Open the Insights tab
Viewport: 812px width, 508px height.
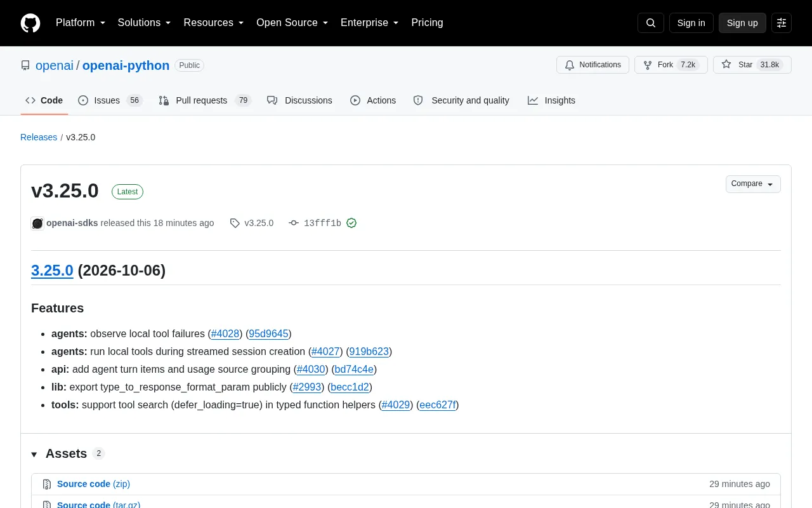click(x=551, y=100)
